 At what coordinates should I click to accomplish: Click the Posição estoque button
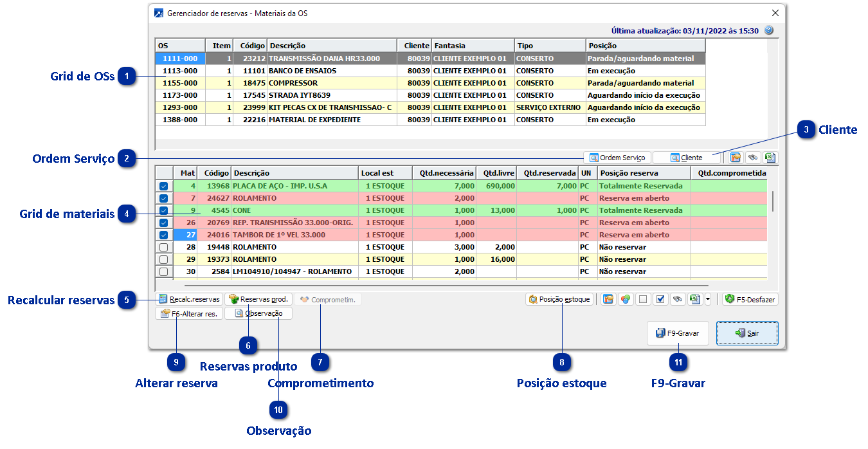click(x=559, y=299)
